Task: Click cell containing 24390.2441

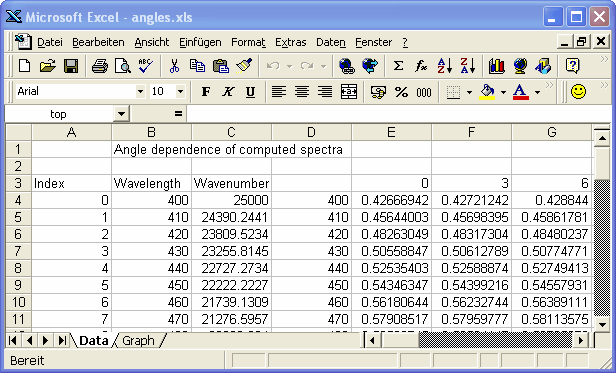Action: [x=231, y=217]
